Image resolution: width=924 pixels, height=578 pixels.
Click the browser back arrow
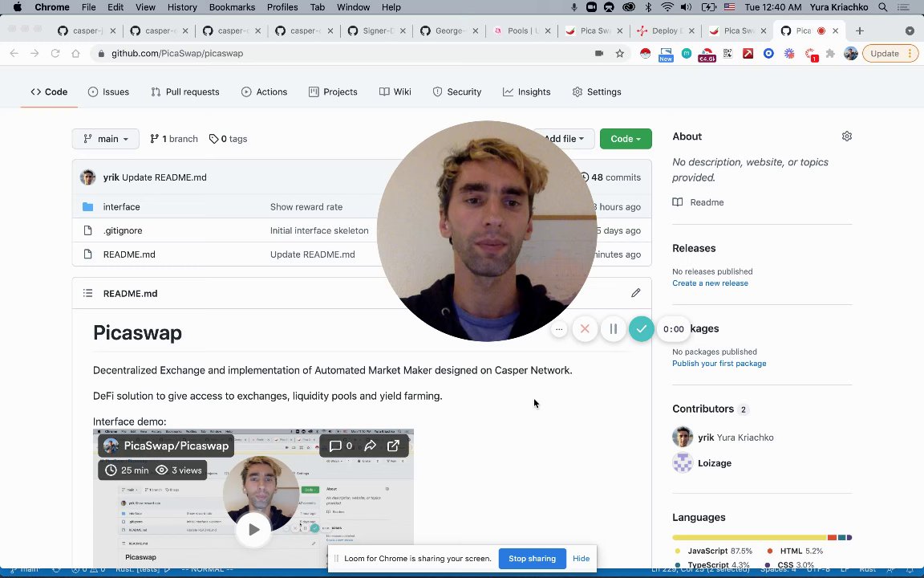coord(14,54)
